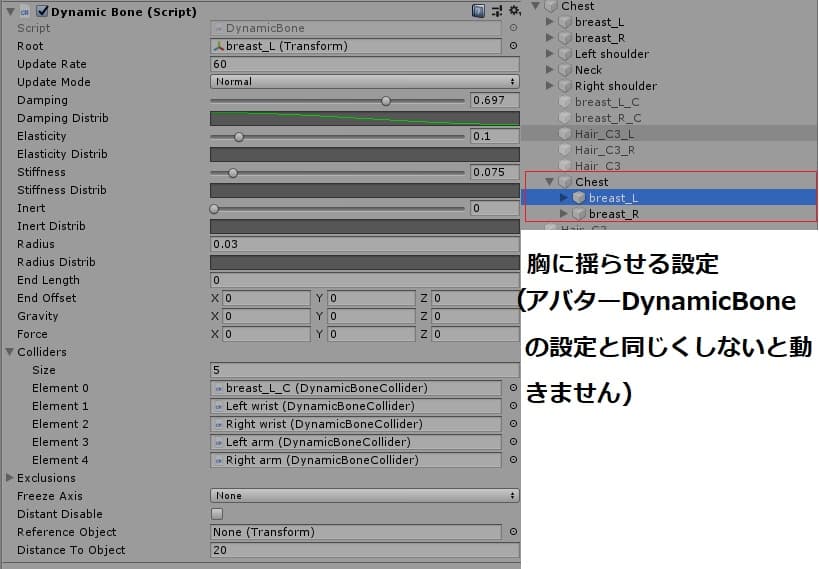This screenshot has width=819, height=569.
Task: Click the cube icon of Right shoulder
Action: pos(565,86)
